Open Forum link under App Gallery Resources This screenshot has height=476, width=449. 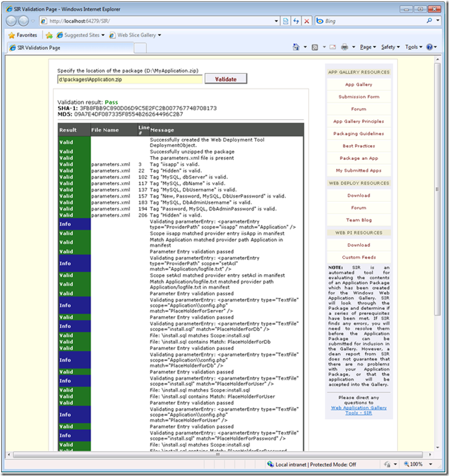point(359,109)
